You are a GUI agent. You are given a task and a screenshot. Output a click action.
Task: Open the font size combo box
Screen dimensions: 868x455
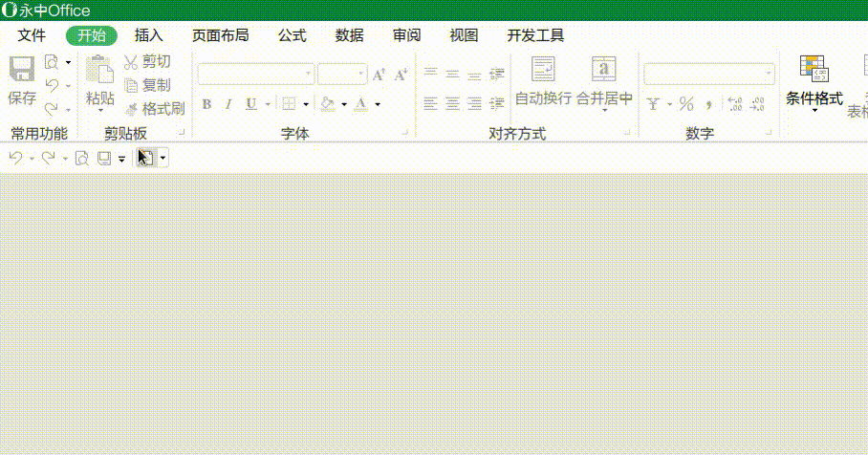tap(342, 75)
